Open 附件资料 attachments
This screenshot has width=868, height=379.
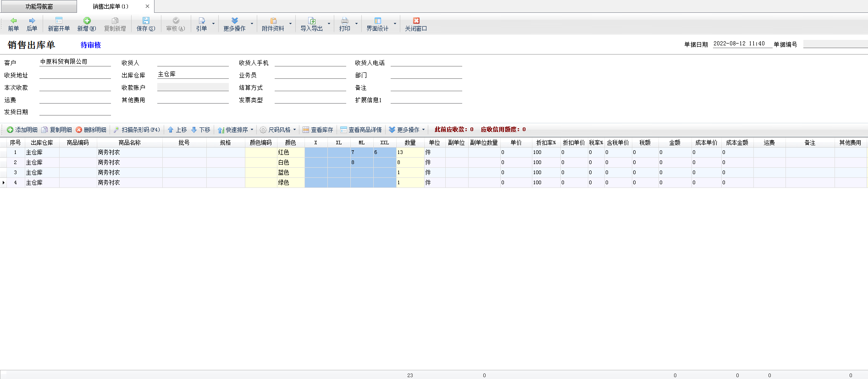(x=273, y=21)
